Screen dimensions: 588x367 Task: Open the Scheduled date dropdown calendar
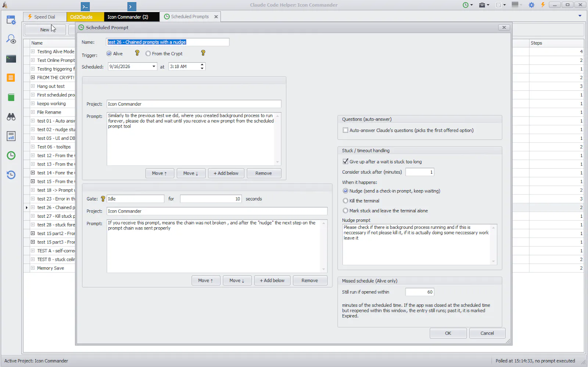154,67
